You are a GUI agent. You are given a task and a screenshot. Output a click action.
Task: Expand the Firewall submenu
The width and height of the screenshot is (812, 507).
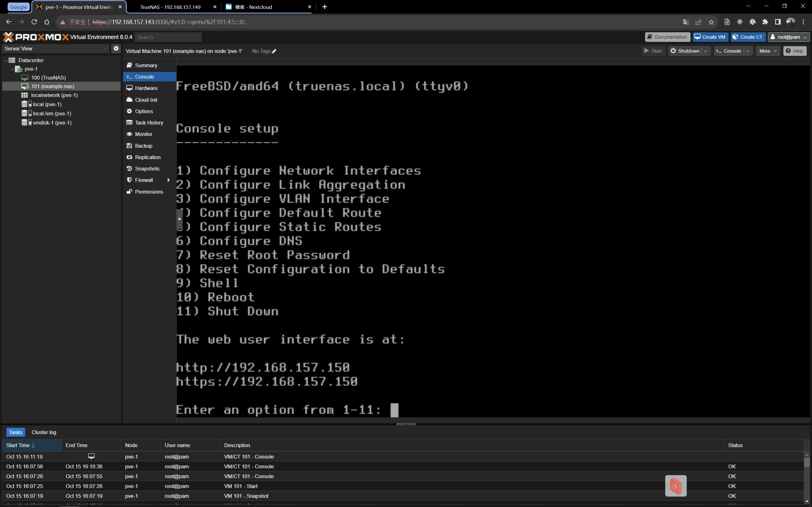click(x=168, y=180)
